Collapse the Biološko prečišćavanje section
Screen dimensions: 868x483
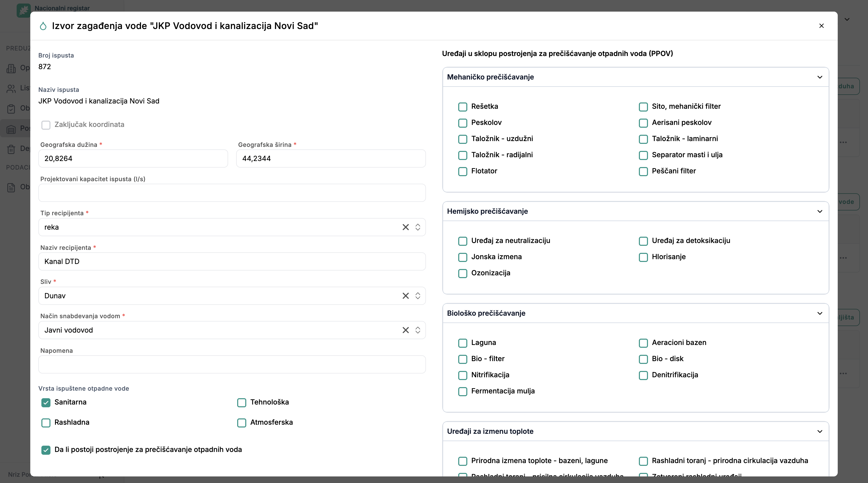click(x=820, y=313)
